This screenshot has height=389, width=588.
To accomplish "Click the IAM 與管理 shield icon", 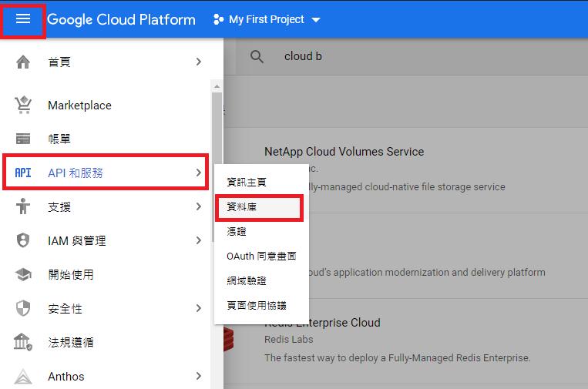I will (x=23, y=240).
